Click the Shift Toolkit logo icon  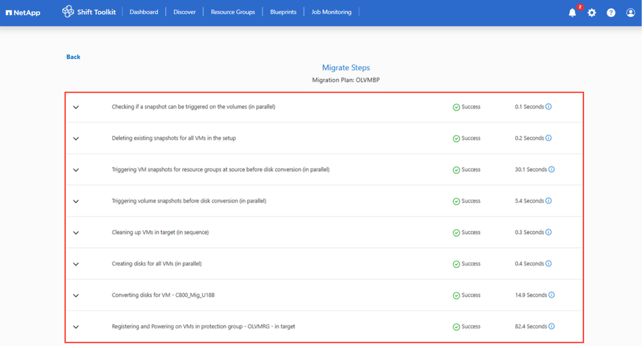point(68,12)
